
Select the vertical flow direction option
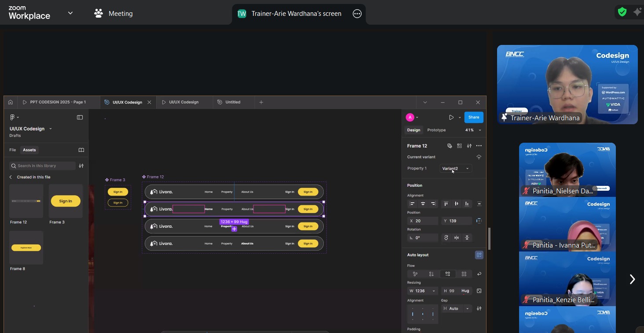[431, 274]
